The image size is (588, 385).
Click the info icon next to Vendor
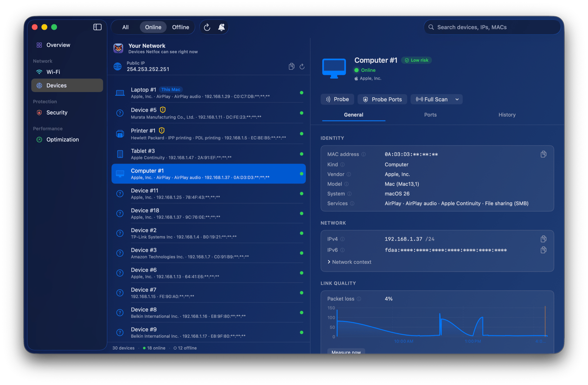pyautogui.click(x=349, y=174)
